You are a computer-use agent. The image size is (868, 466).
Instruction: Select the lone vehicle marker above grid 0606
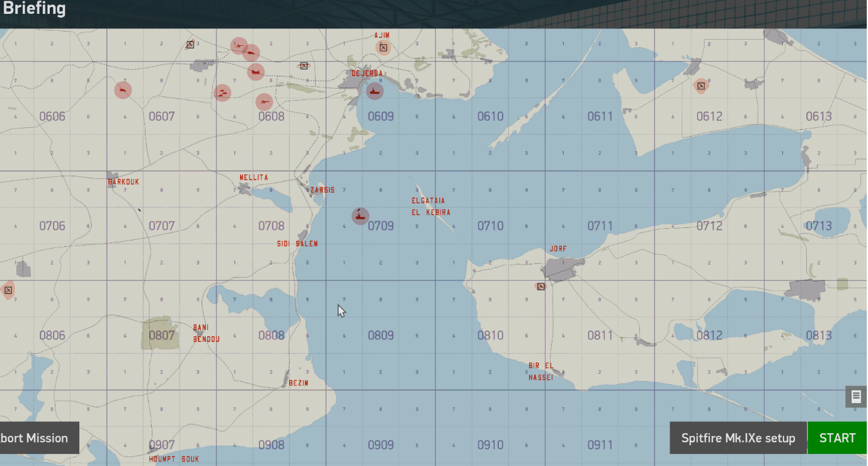click(123, 90)
